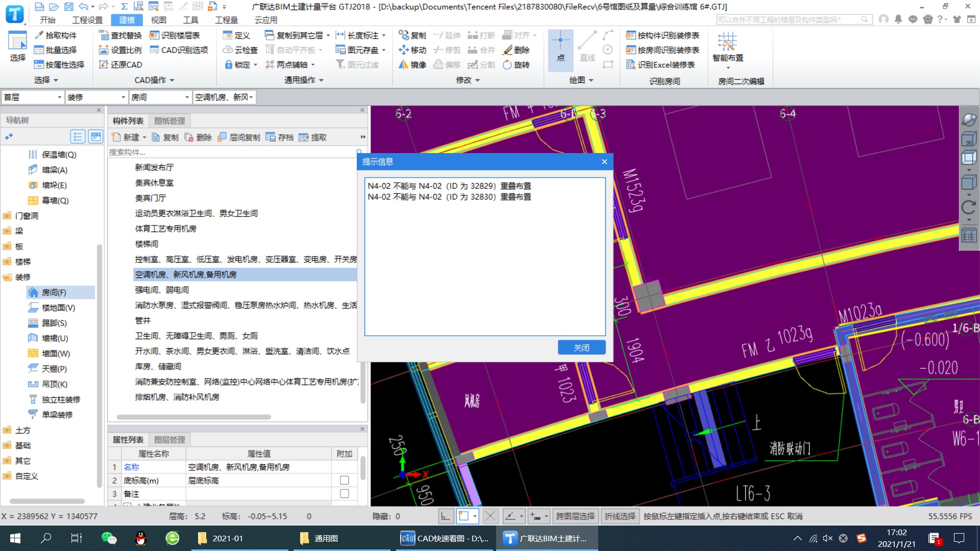Switch to 图纸管理 tab
This screenshot has height=551, width=980.
point(169,121)
